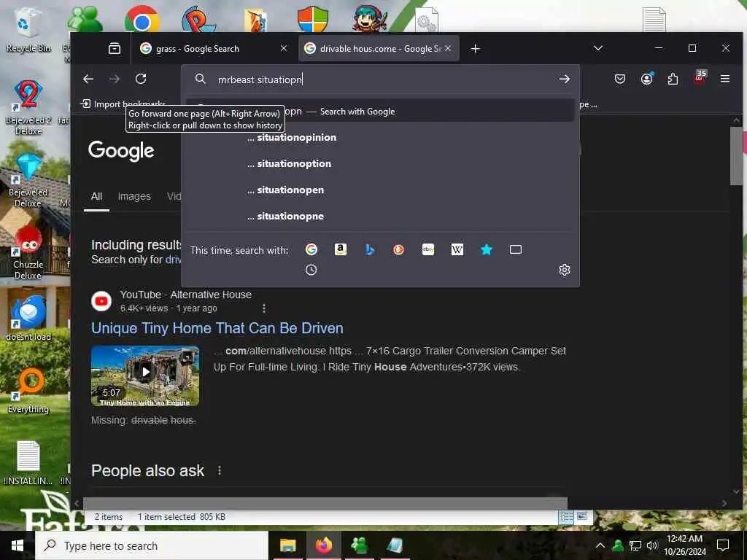Screen dimensions: 747x560
Task: Show hidden system tray icons
Action: 600,545
